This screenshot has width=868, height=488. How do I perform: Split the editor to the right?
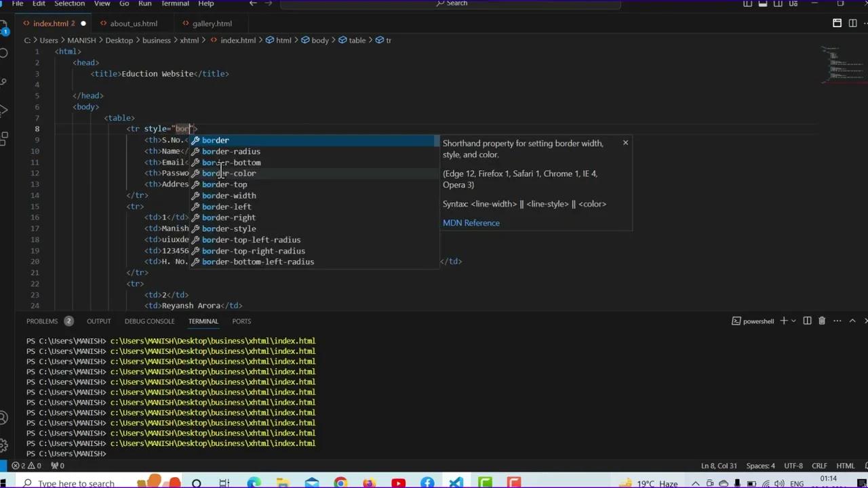pyautogui.click(x=852, y=23)
